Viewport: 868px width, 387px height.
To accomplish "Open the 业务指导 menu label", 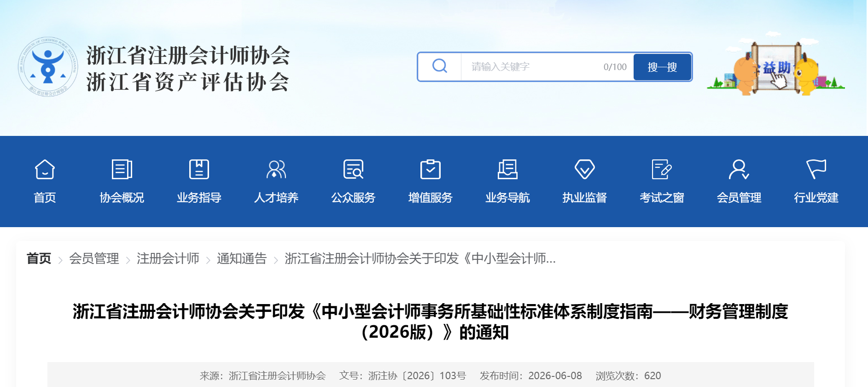I will (x=199, y=198).
